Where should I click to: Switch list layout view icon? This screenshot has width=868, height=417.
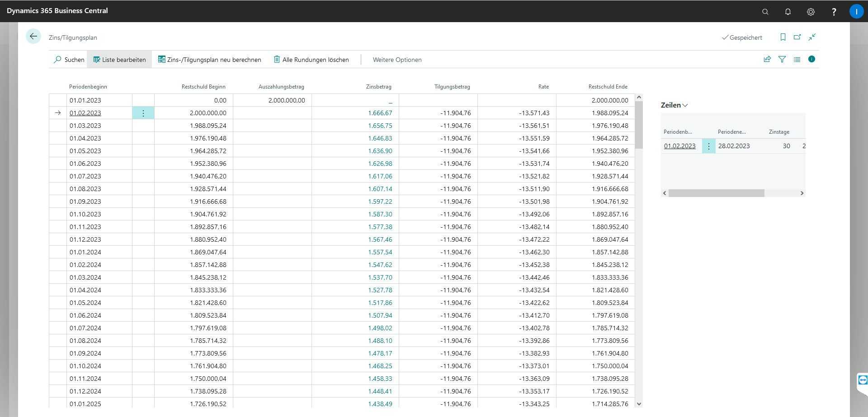pos(797,59)
